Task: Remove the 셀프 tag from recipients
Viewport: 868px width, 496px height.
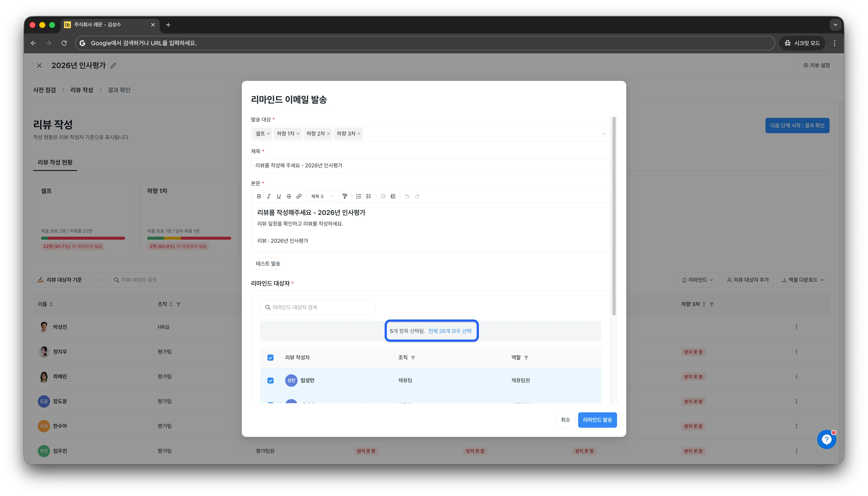Action: coord(268,134)
